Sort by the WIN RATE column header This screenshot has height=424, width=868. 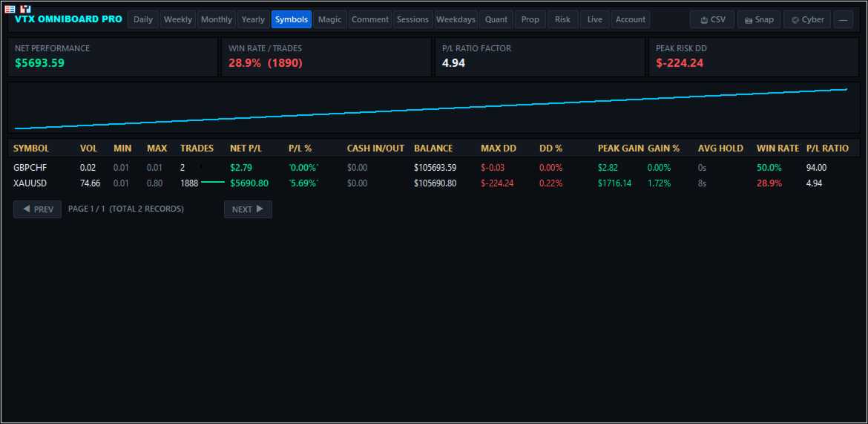(777, 149)
